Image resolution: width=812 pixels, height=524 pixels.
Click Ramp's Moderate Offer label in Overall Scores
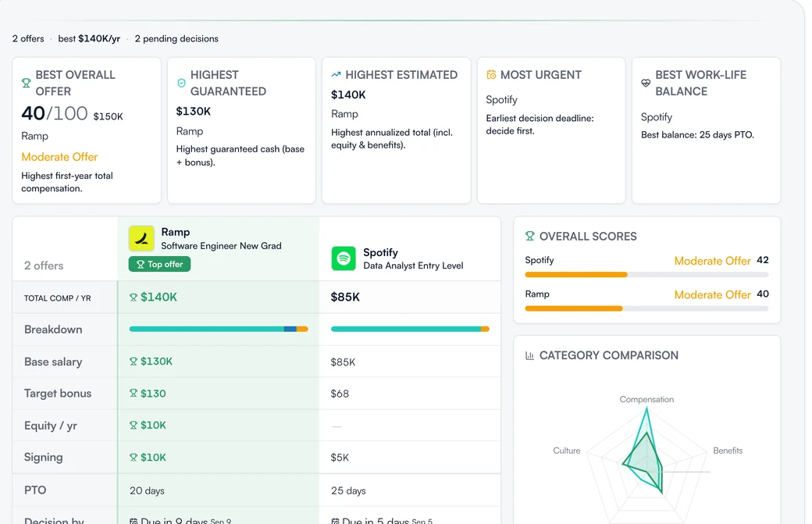click(713, 294)
